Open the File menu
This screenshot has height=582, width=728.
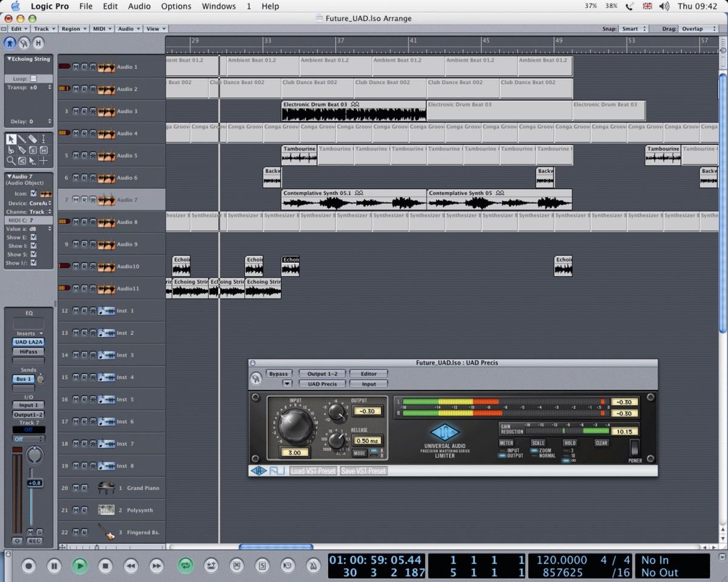coord(86,6)
